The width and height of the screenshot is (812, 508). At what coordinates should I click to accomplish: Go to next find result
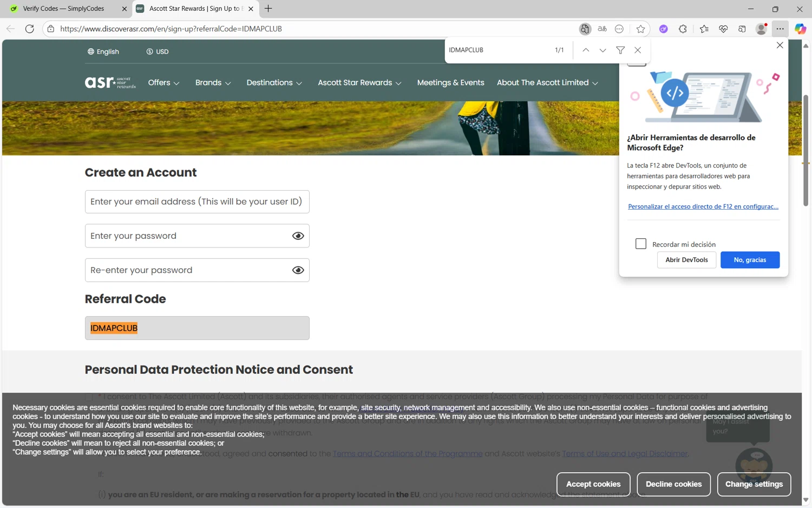click(603, 50)
